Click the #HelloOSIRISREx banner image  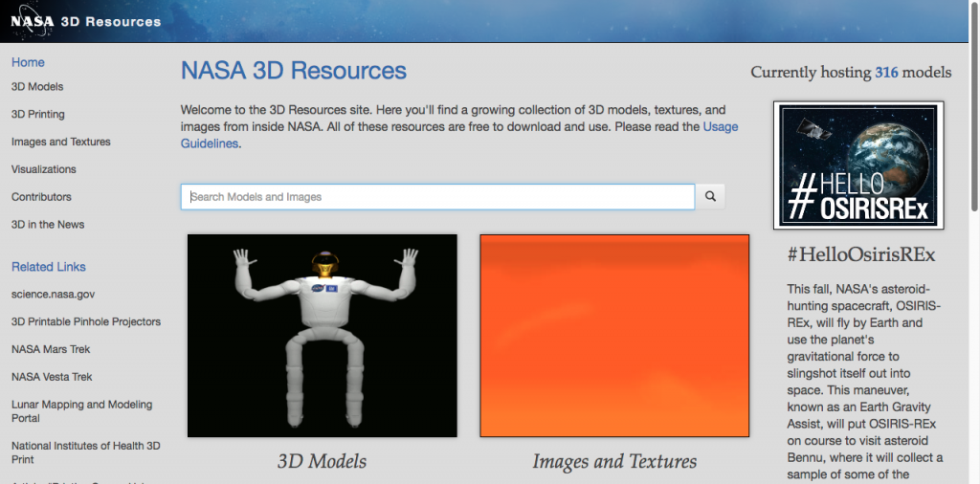[858, 165]
